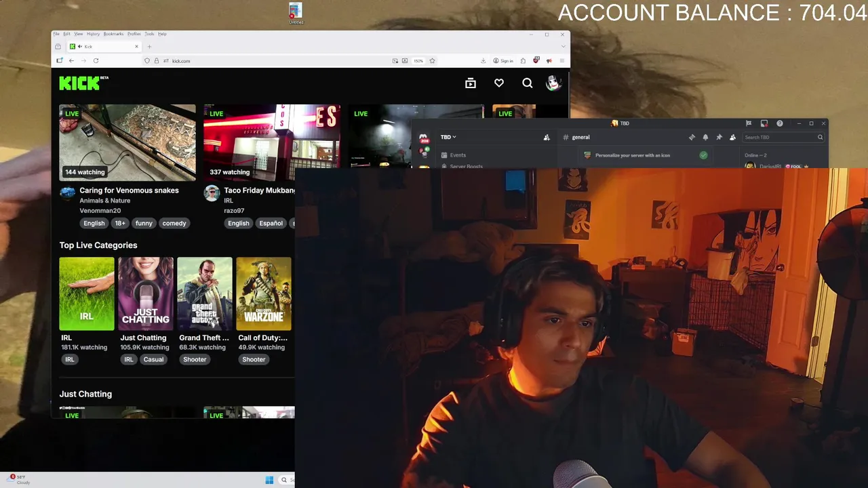Open the 150% zoom level control

click(418, 61)
